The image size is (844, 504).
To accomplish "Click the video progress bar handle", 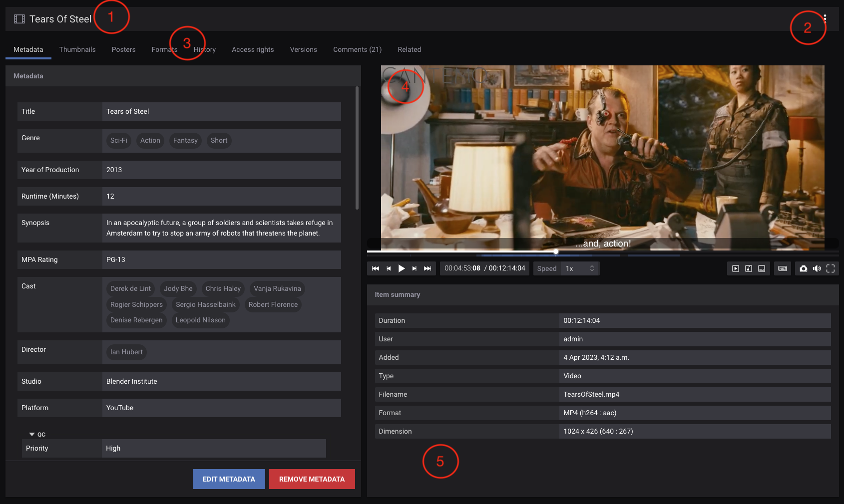I will pos(556,252).
